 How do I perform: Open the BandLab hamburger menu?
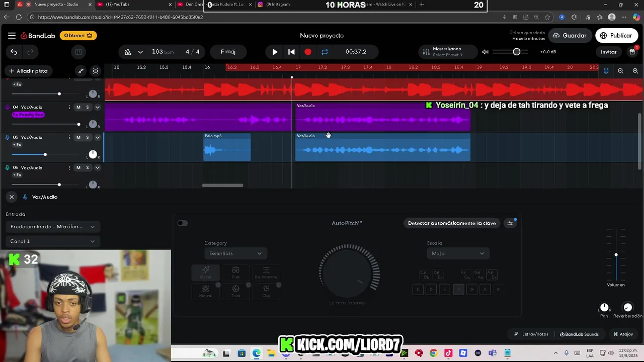12,36
